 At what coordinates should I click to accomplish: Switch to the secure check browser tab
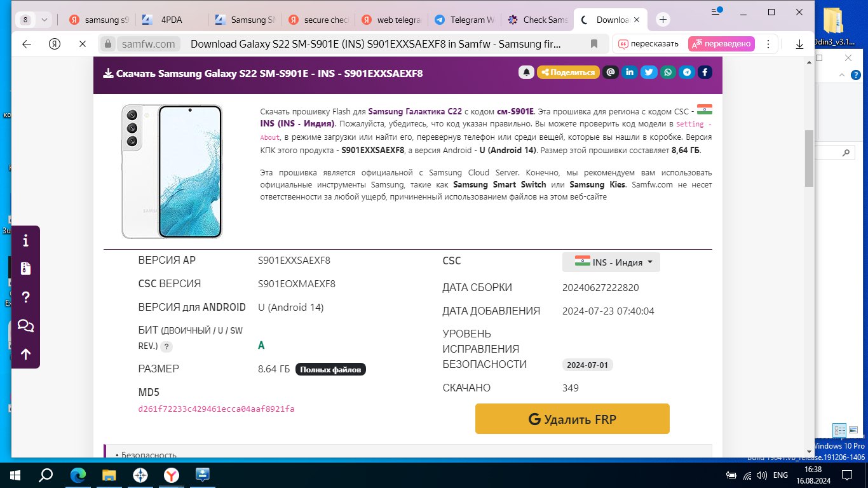coord(318,20)
